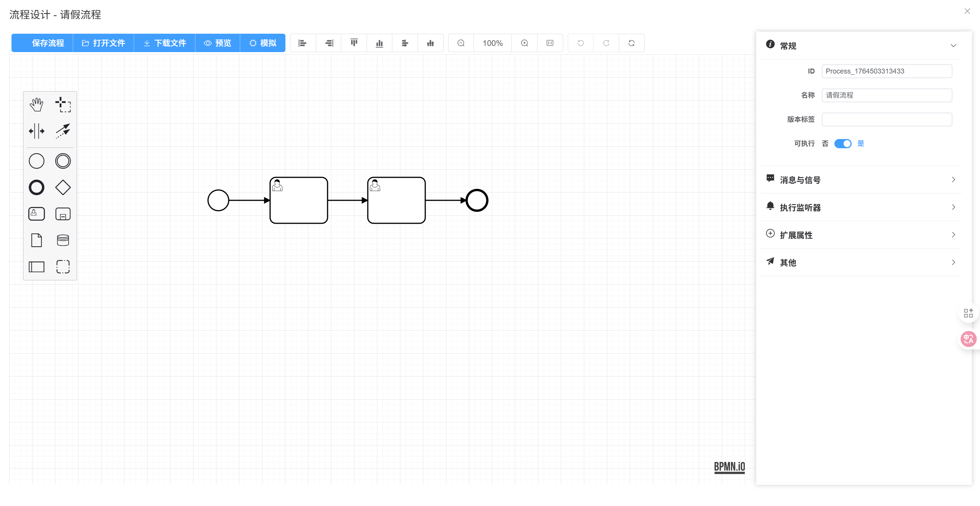Viewport: 980px width, 506px height.
Task: Choose the pool participant shape
Action: pos(36,267)
